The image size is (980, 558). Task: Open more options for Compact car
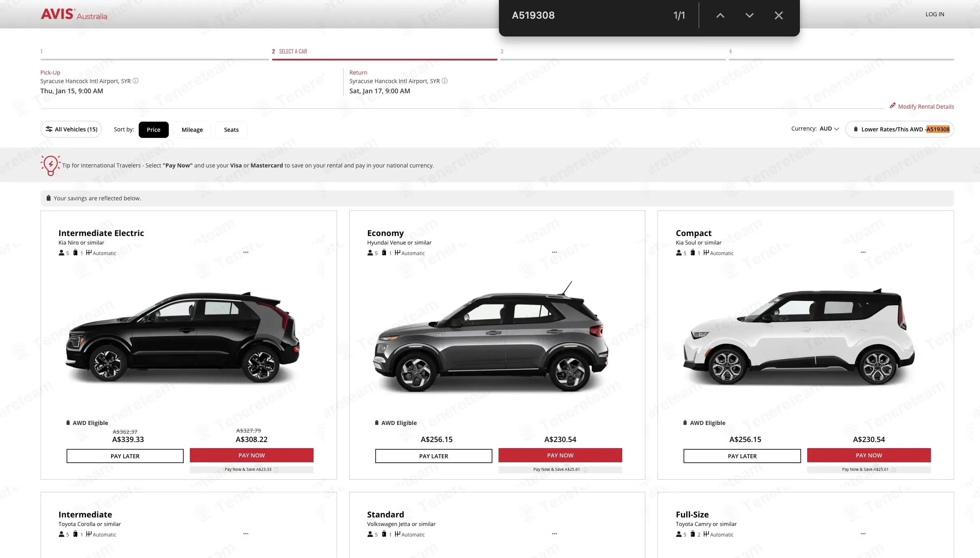tap(863, 252)
